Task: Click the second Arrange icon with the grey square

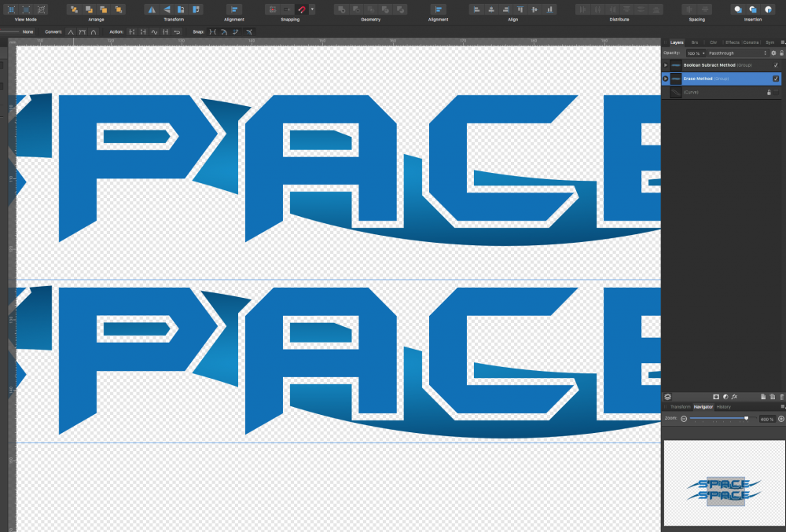Action: click(x=89, y=9)
